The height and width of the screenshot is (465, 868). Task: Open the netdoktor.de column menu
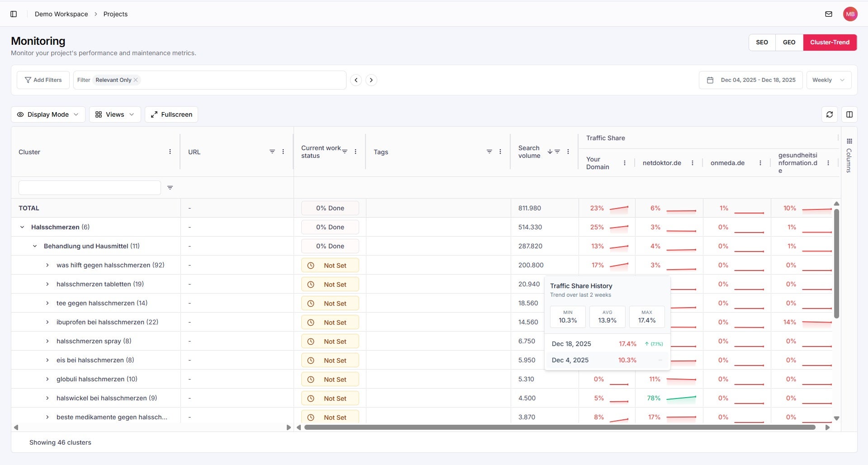(692, 163)
